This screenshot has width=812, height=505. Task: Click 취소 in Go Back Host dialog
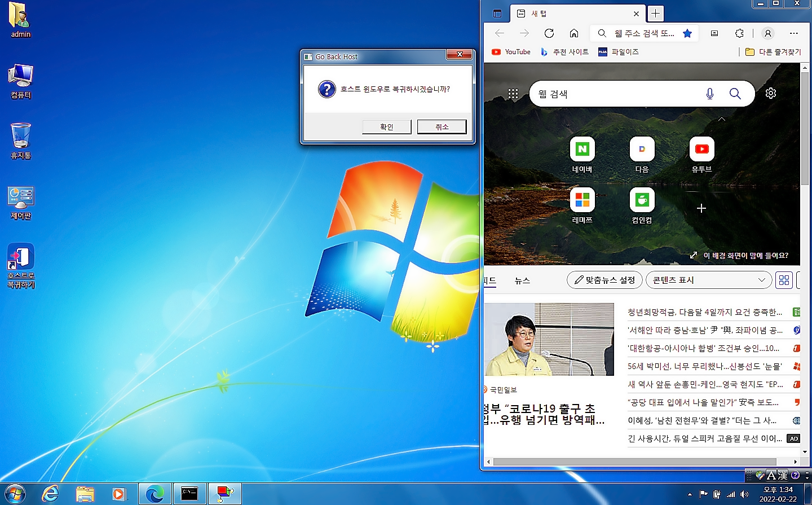[442, 127]
